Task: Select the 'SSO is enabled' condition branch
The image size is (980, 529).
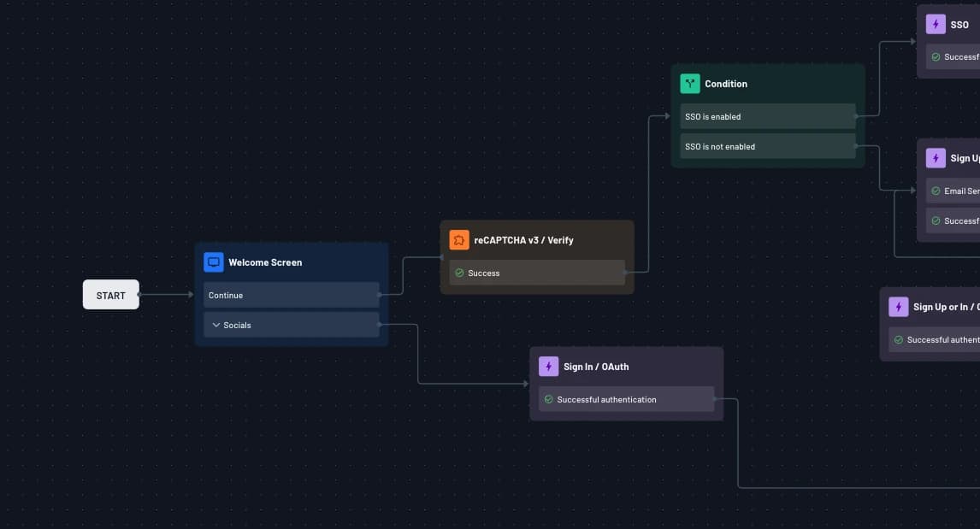Action: point(767,116)
